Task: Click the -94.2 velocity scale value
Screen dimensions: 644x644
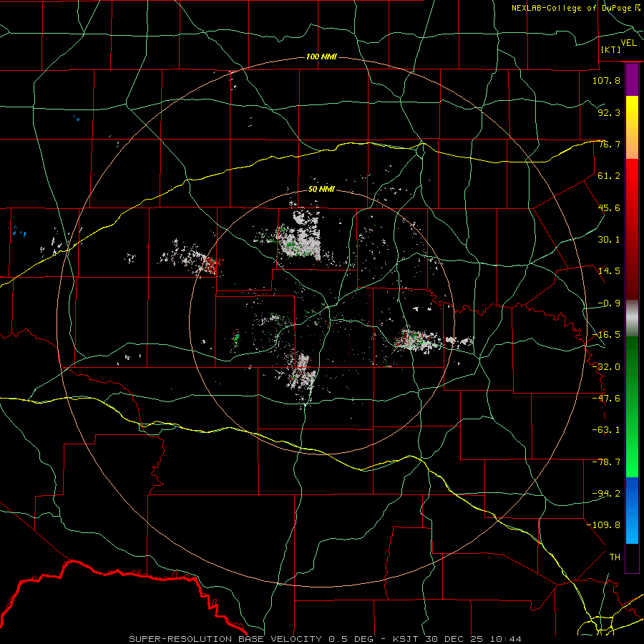Action: [x=606, y=494]
